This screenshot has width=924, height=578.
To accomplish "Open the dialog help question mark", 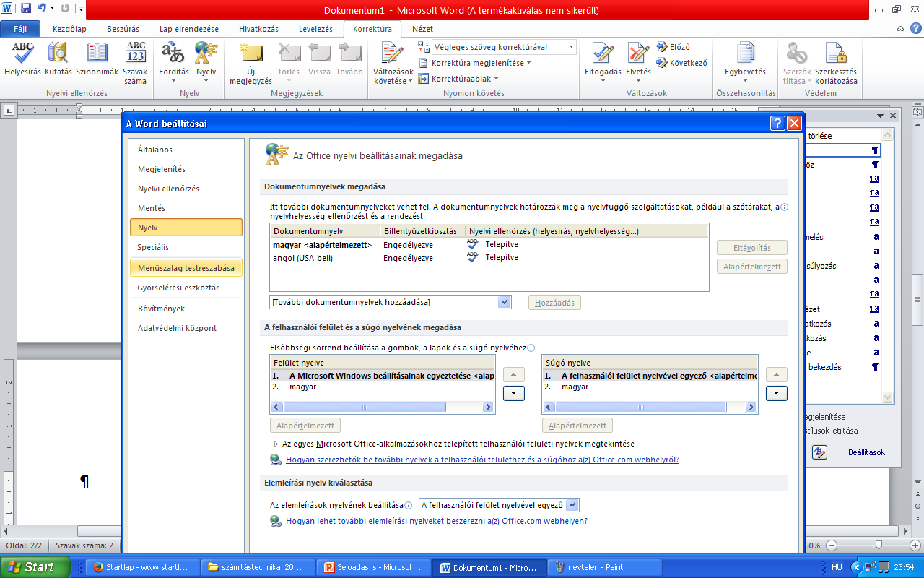I will click(x=777, y=124).
